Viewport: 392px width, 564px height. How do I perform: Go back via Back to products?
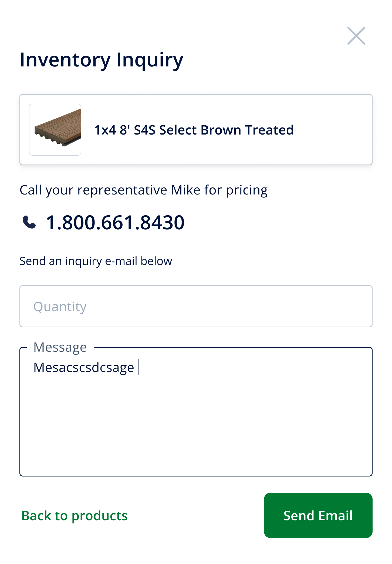(75, 515)
